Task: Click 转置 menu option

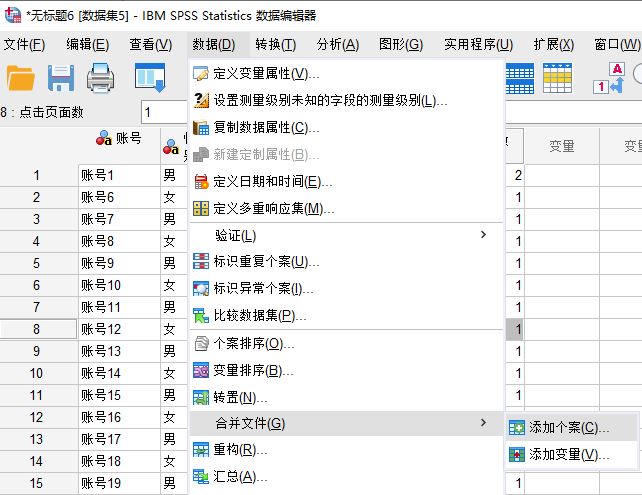Action: (x=234, y=398)
